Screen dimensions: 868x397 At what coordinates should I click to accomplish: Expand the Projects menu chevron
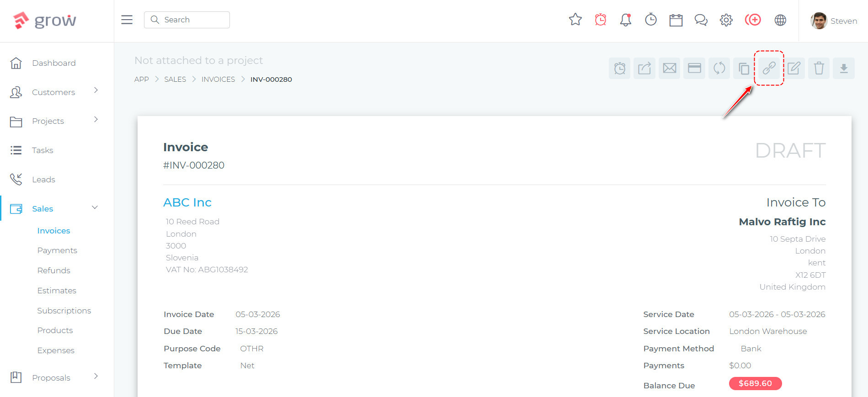click(x=96, y=120)
